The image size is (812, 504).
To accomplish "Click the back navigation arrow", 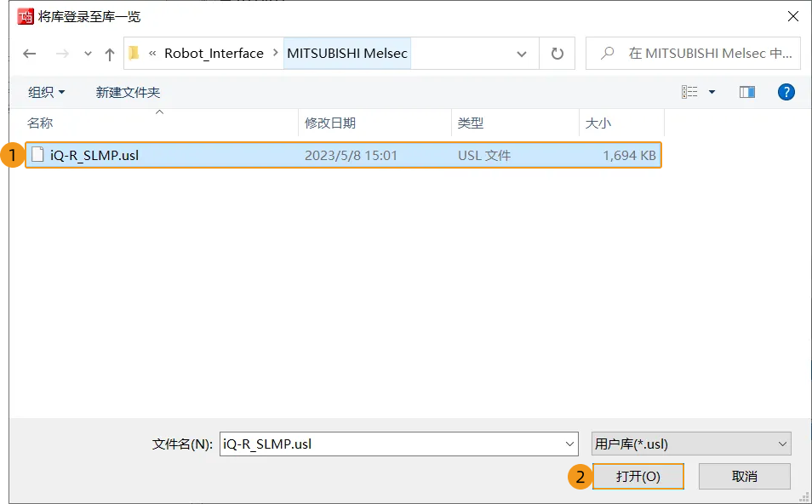I will coord(28,53).
